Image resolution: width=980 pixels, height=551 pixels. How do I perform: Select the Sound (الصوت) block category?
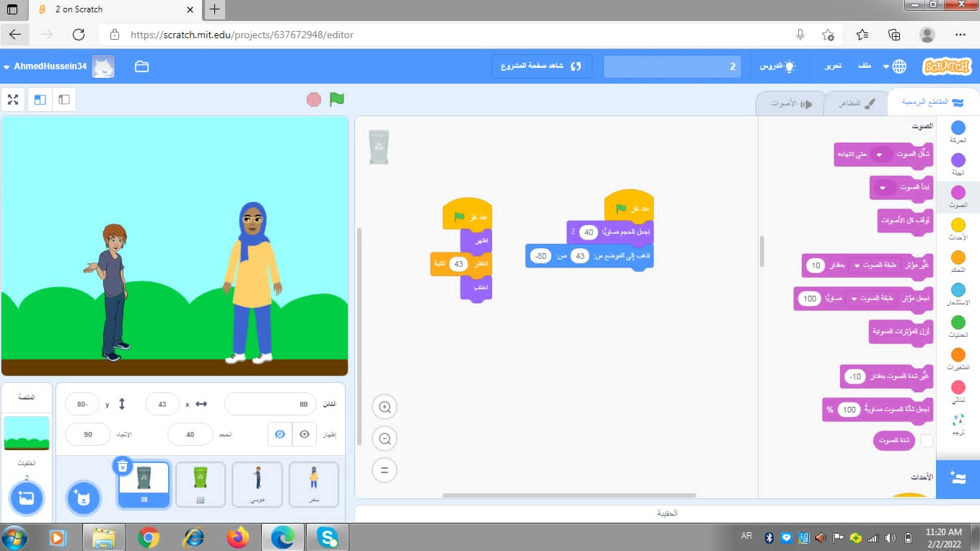click(x=958, y=197)
